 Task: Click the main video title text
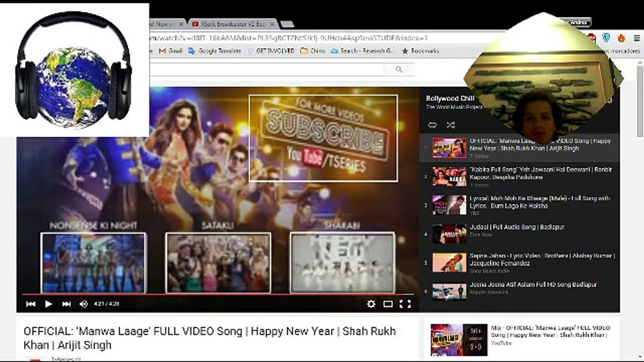(x=210, y=338)
